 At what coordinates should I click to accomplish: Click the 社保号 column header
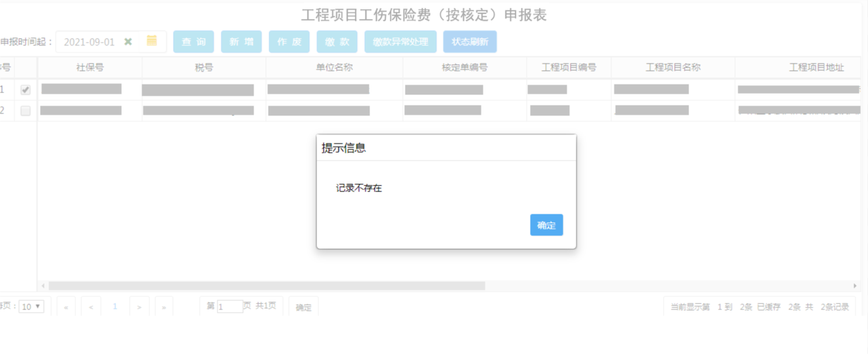tap(90, 68)
